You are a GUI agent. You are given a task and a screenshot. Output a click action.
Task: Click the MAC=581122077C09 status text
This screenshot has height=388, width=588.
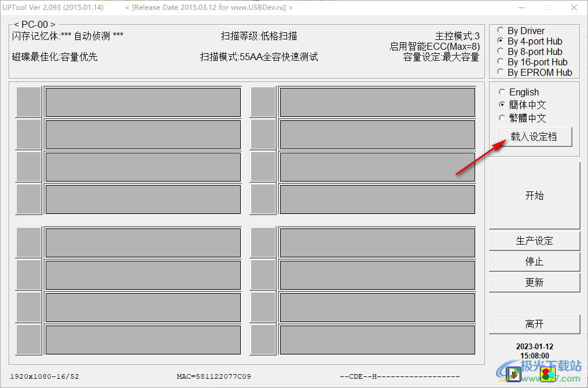214,376
